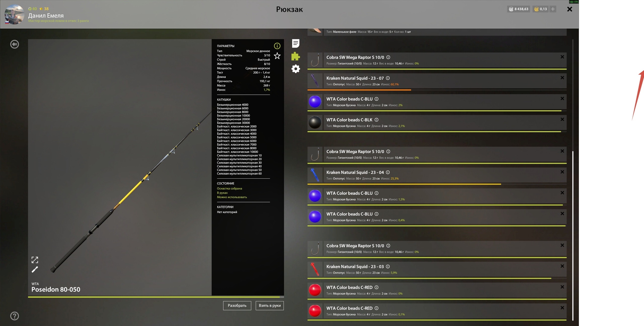Show info for Kraken Natural Squid - 23 - 07
Viewport: 644px width, 326px height.
point(388,78)
